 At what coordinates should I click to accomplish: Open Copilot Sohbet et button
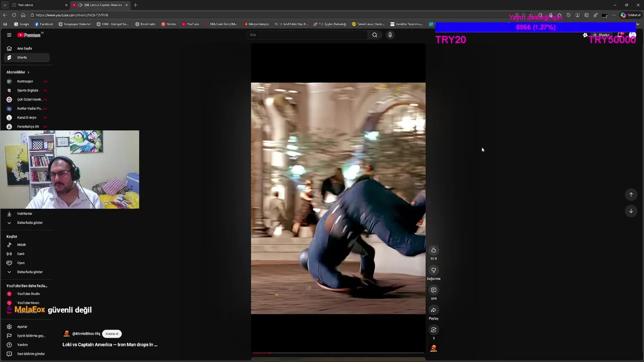[x=630, y=15]
